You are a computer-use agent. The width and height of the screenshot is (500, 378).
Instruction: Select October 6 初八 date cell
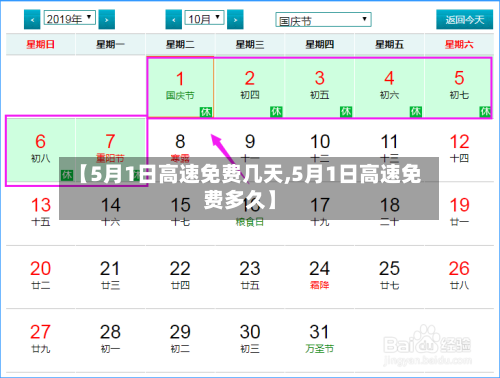(x=41, y=150)
